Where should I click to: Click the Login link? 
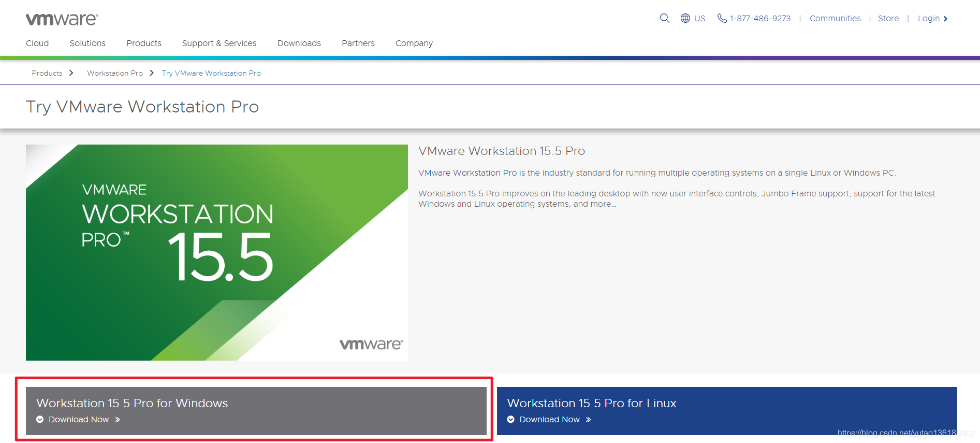tap(929, 19)
